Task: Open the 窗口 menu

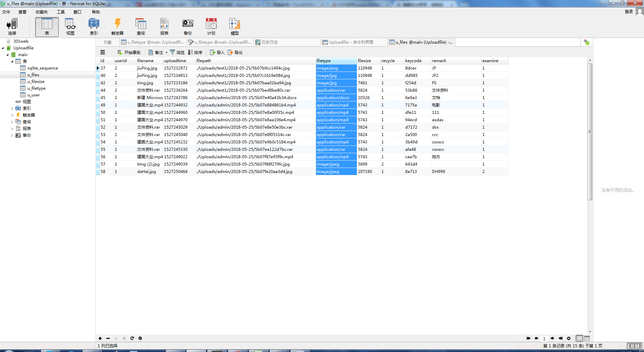Action: 77,12
